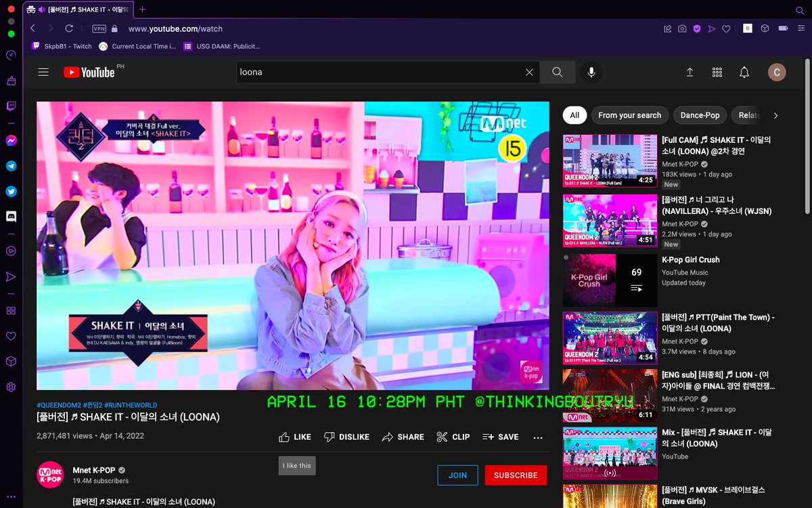
Task: Click the ad blocker shield icon
Action: [697, 28]
